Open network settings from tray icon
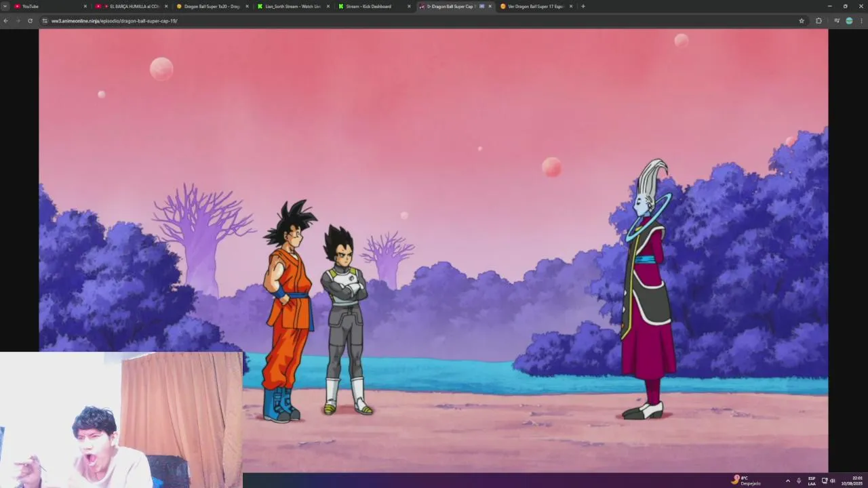This screenshot has width=868, height=488. (x=825, y=481)
